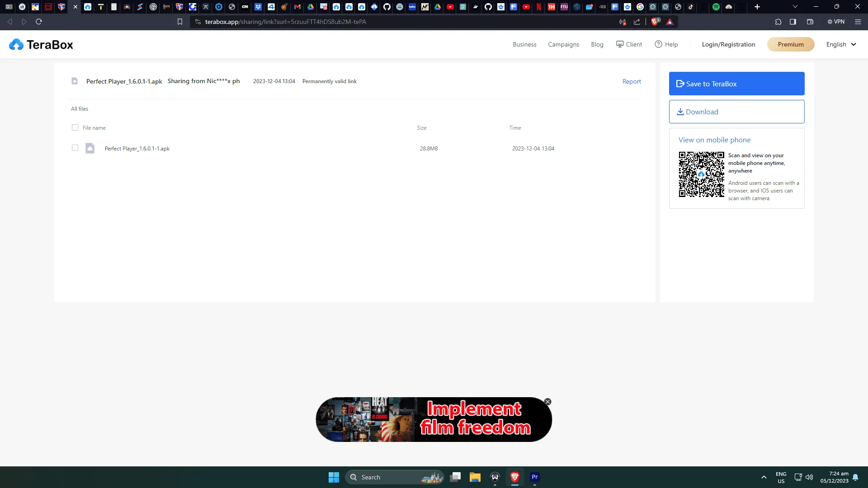The width and height of the screenshot is (868, 488).
Task: Click the browser forward arrow
Action: click(x=24, y=22)
